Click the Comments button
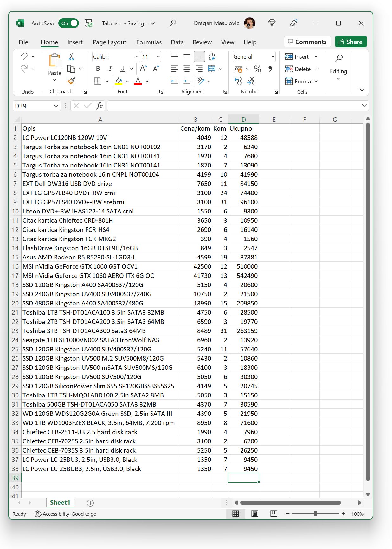Screen dimensions: 392x549 click(307, 42)
